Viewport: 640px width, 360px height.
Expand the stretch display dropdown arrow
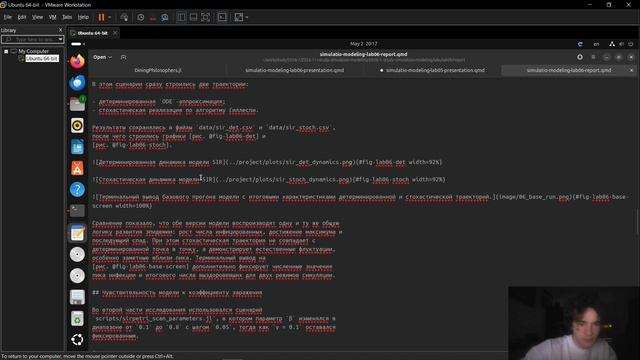pos(247,17)
